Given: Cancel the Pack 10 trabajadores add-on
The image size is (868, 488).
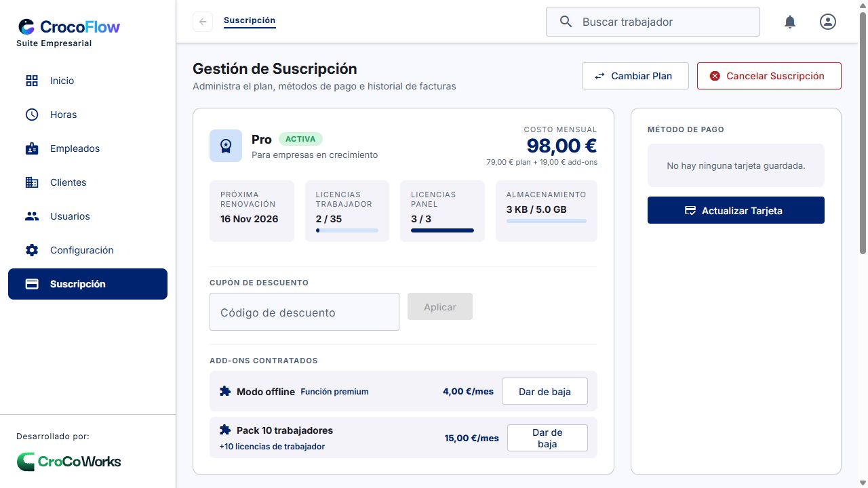Looking at the screenshot, I should click(547, 438).
